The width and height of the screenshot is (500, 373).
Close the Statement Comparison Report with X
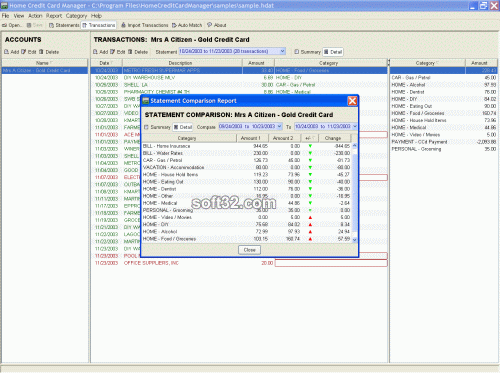352,101
